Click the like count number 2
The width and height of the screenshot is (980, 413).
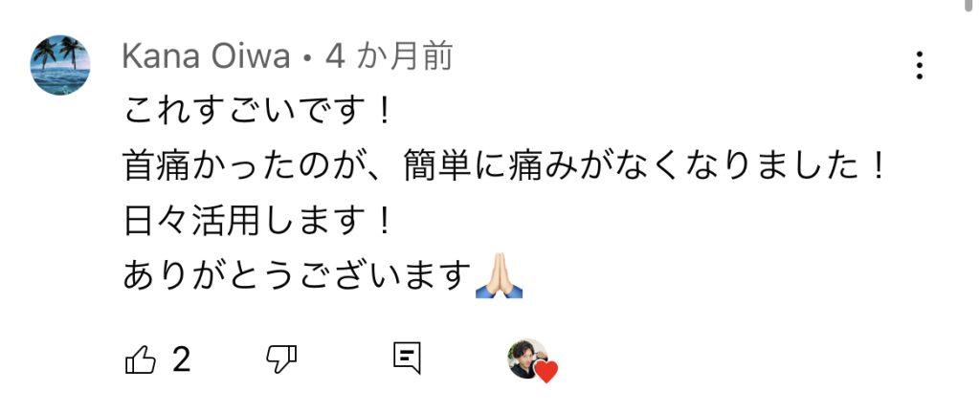[x=181, y=360]
